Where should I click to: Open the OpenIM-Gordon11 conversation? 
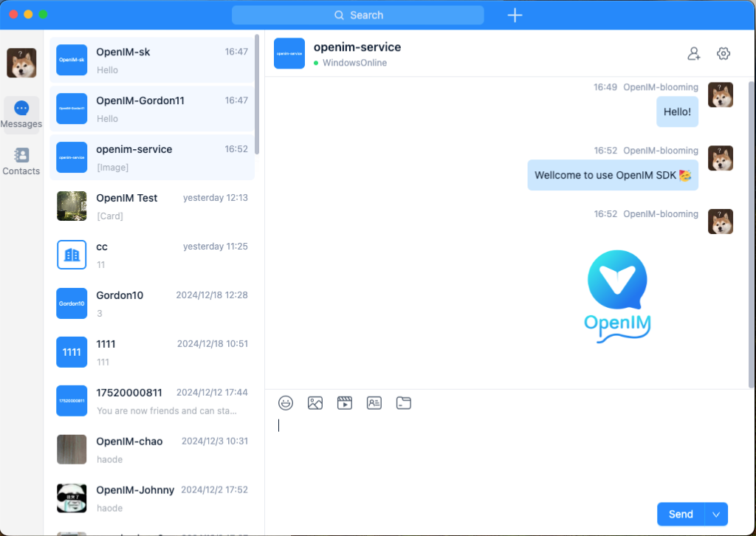152,109
